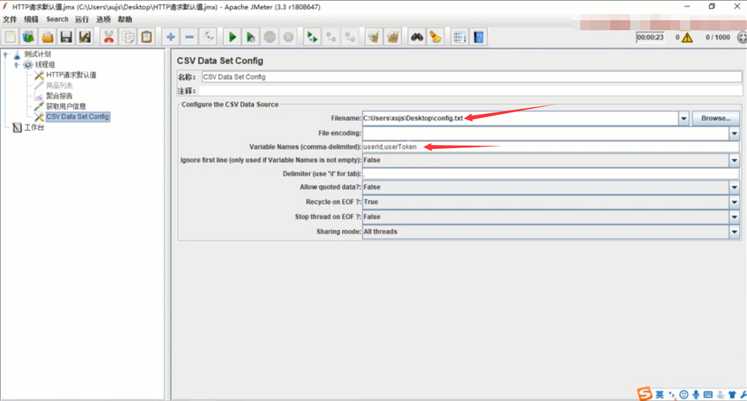Clear all results with double broom icon
Viewport: 747px width, 401px height.
(x=393, y=37)
